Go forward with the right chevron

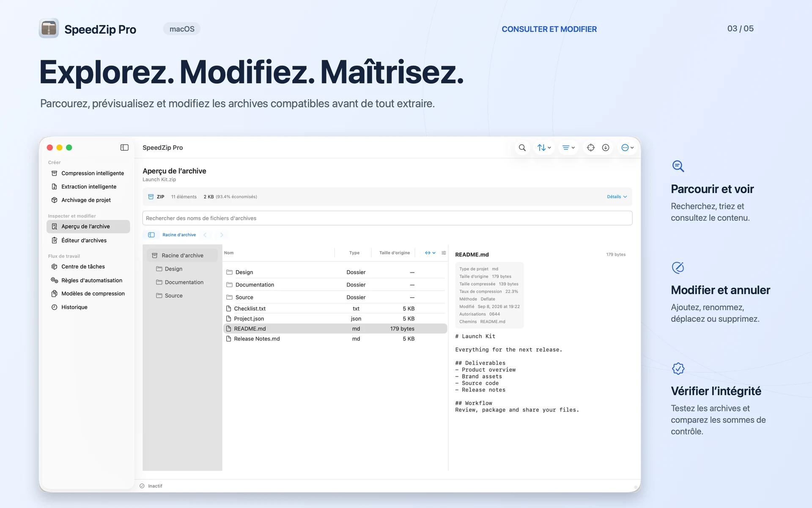(222, 235)
